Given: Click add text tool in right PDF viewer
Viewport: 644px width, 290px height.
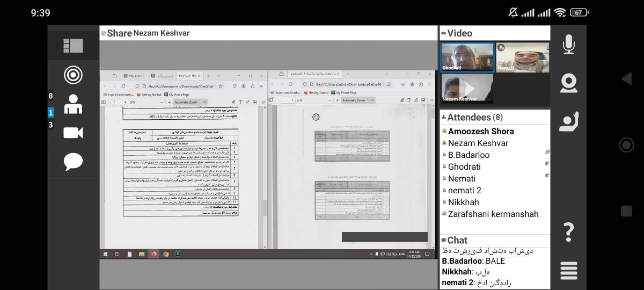Looking at the screenshot, I should point(409,100).
